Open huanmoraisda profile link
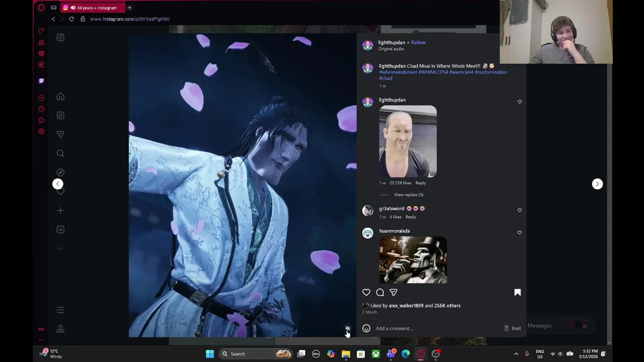Image resolution: width=644 pixels, height=362 pixels. (394, 231)
